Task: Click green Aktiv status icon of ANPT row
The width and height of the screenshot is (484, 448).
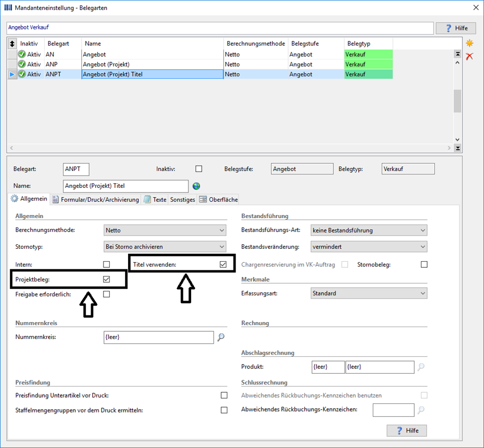Action: [22, 74]
